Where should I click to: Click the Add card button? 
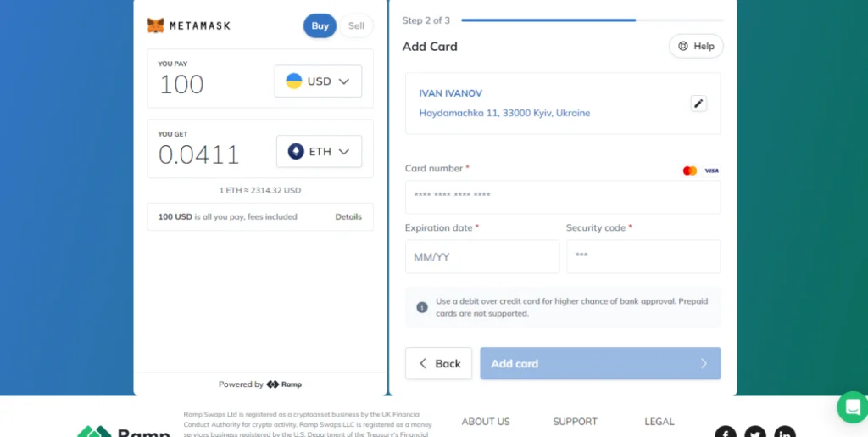pos(600,363)
